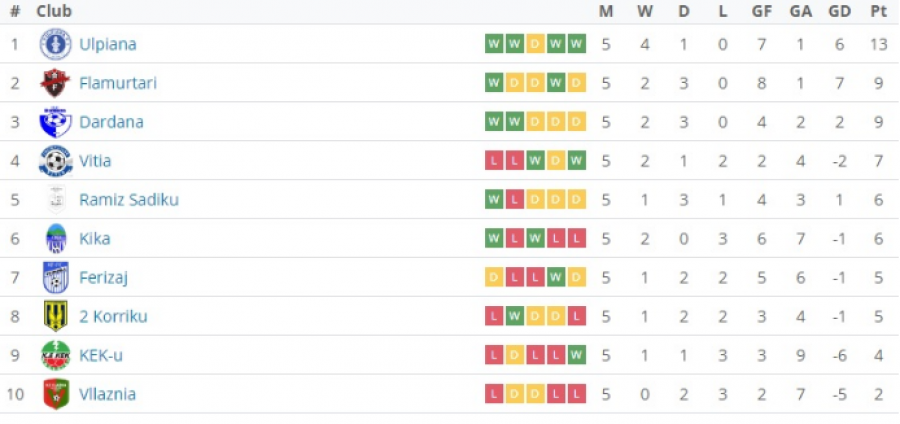Viewport: 900px width, 424px height.
Task: Click the 2 Korriku yellow-black crest
Action: coord(56,316)
